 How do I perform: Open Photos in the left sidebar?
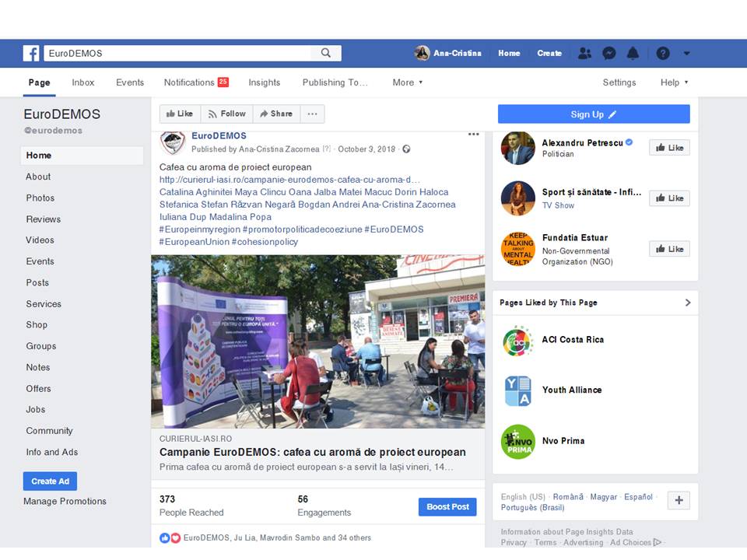tap(40, 198)
